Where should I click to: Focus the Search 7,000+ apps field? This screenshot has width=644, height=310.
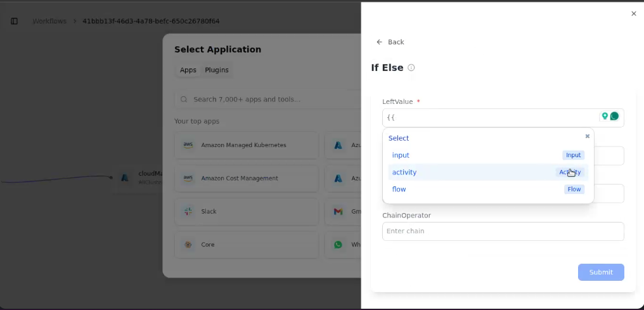pos(267,100)
